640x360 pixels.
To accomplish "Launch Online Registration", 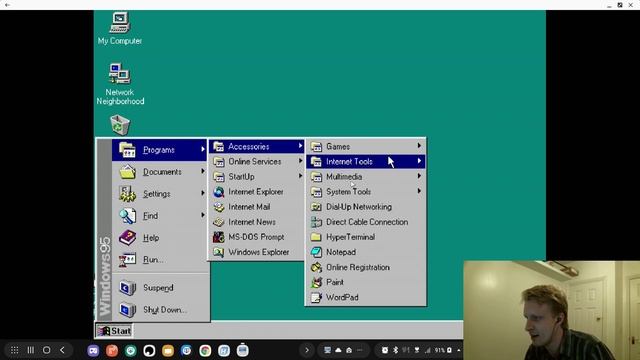I will coord(366,267).
